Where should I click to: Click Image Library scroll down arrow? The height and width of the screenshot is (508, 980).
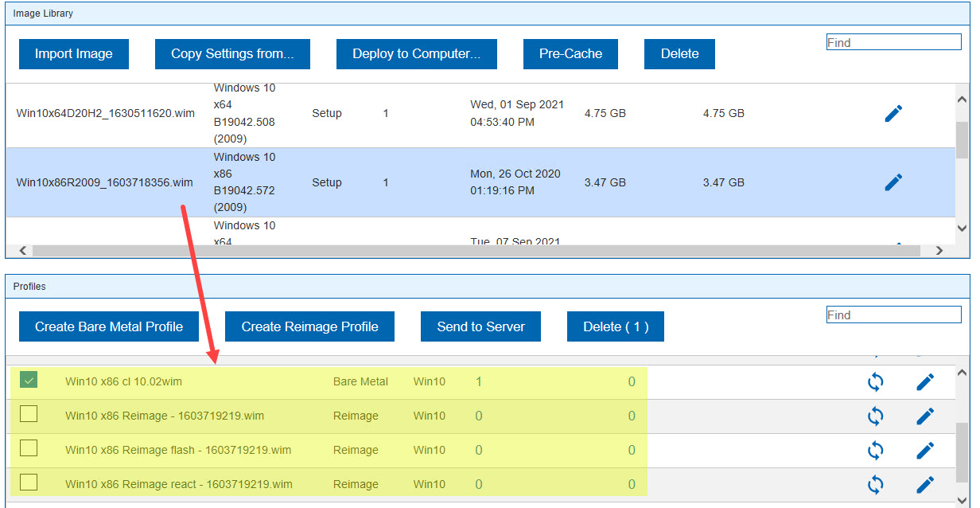coord(962,229)
